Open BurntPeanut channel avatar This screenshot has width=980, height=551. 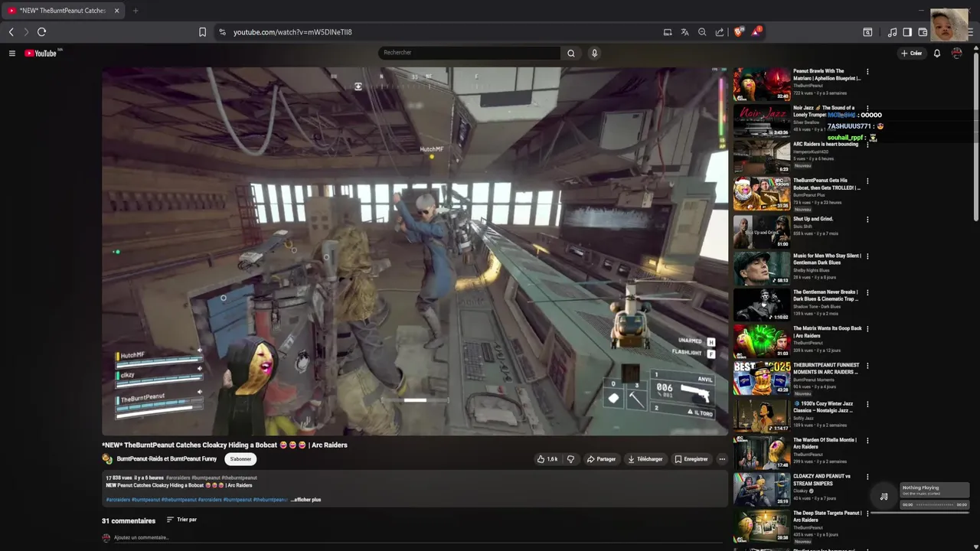(107, 459)
